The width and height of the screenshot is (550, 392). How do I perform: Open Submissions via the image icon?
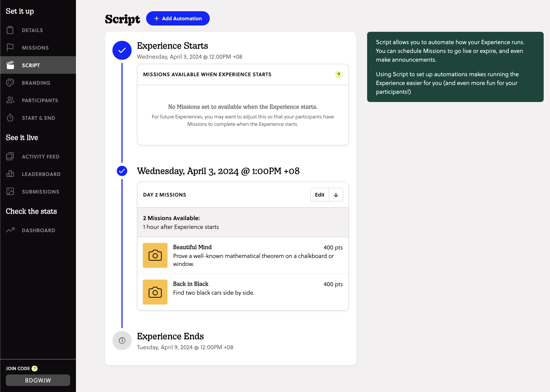click(x=10, y=191)
